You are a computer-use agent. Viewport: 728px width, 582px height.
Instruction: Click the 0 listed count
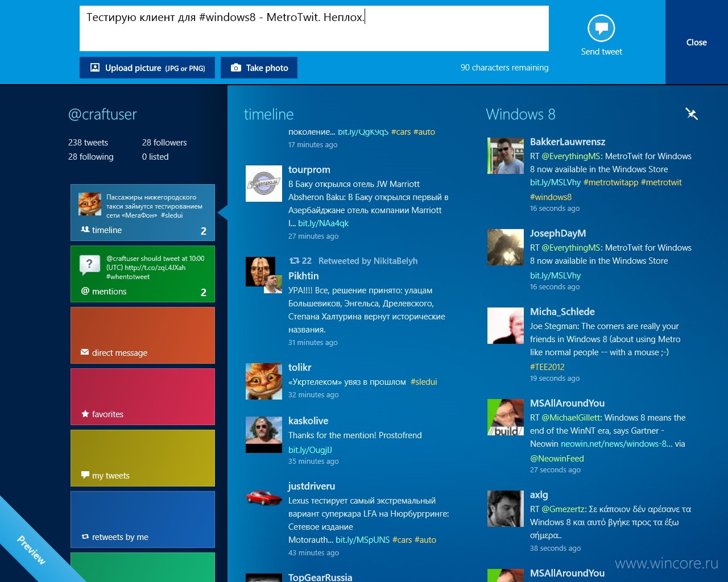[x=155, y=157]
